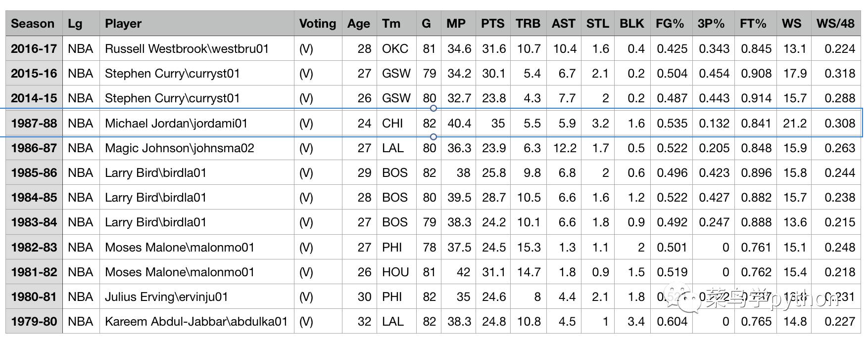Viewport: 868px width, 339px height.
Task: Select the 1987-88 season row header
Action: pos(34,123)
